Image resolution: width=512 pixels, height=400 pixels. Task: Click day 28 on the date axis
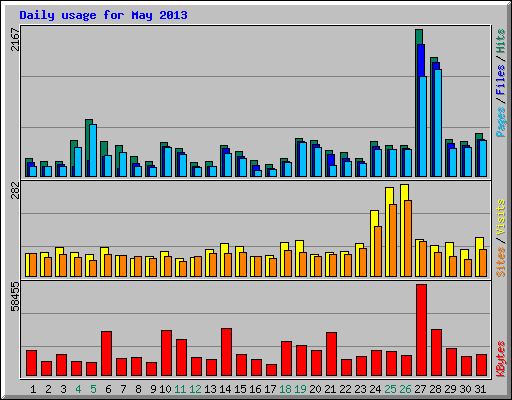click(x=435, y=389)
